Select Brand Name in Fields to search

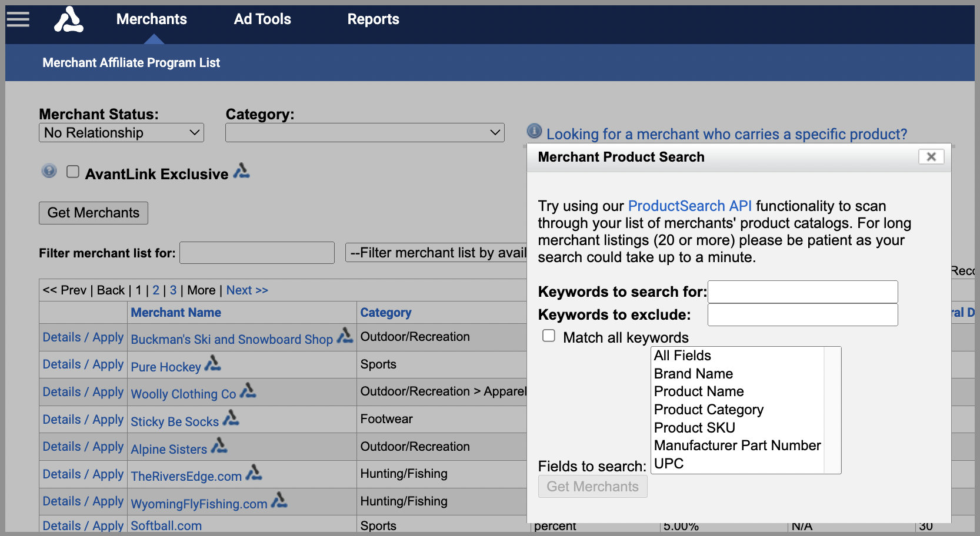tap(738, 374)
